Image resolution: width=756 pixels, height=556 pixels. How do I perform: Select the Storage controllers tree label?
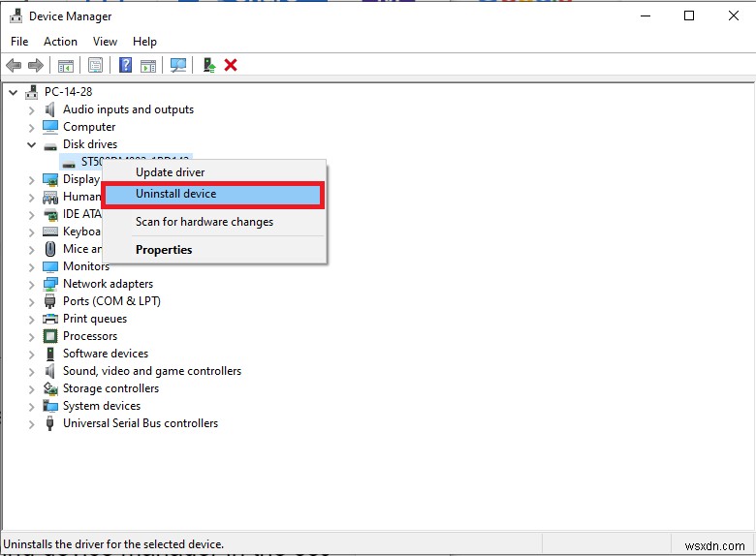pyautogui.click(x=110, y=388)
